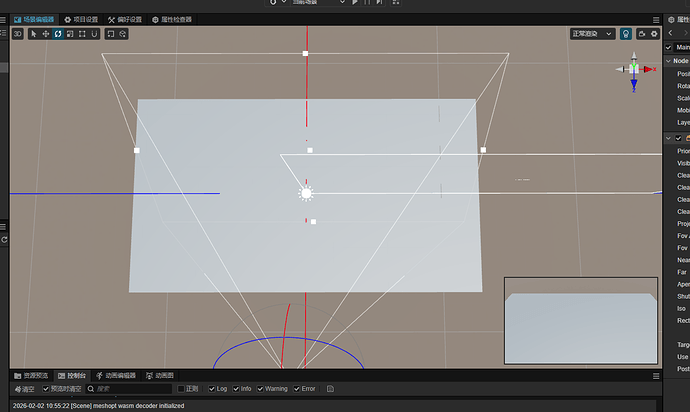
Task: Toggle the Warning filter checkbox
Action: 260,389
